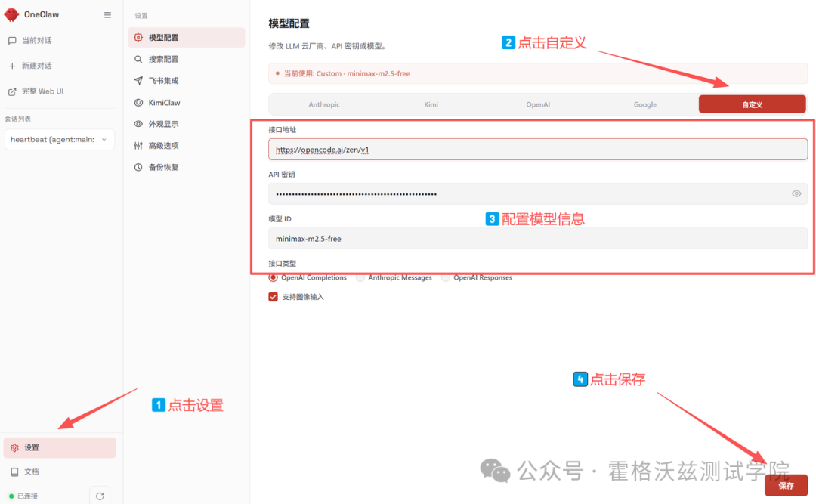Open 设置 in the bottom sidebar
The image size is (816, 504).
pos(60,448)
